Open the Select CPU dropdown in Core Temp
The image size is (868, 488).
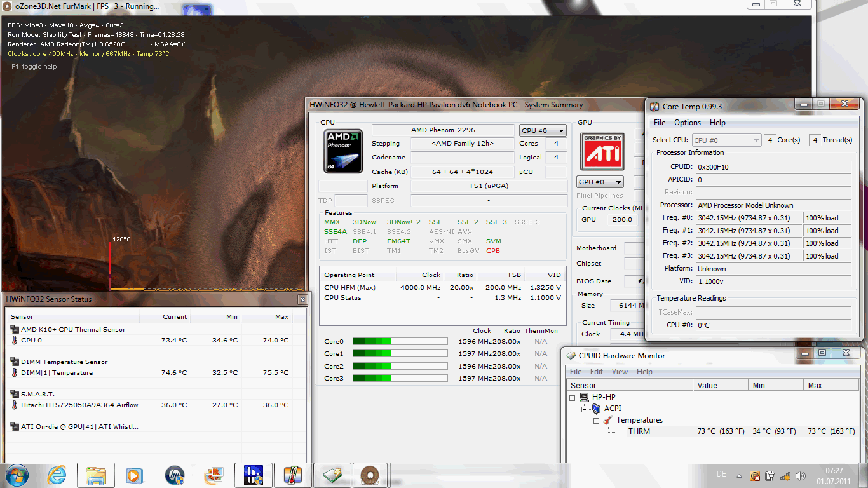[727, 140]
